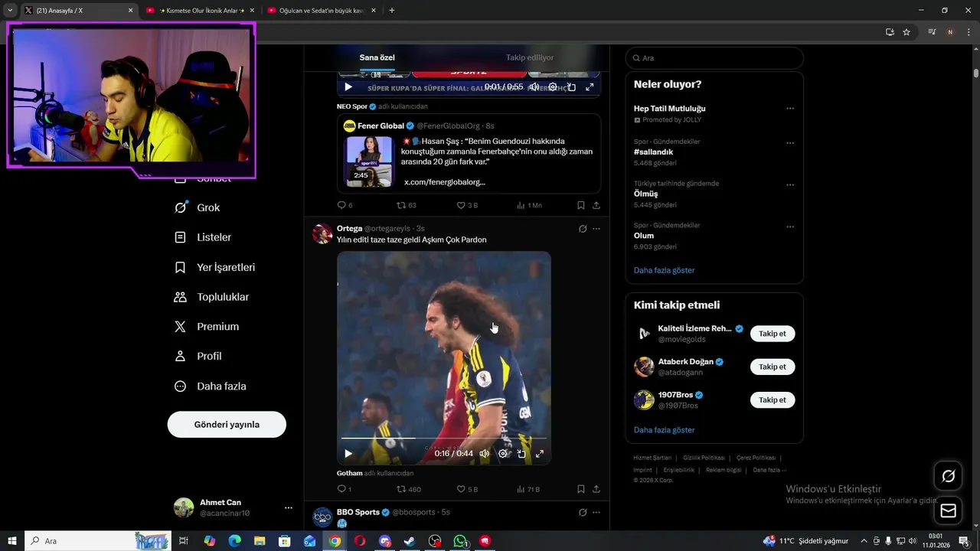Toggle fullscreen on the 0:55 video

point(590,86)
